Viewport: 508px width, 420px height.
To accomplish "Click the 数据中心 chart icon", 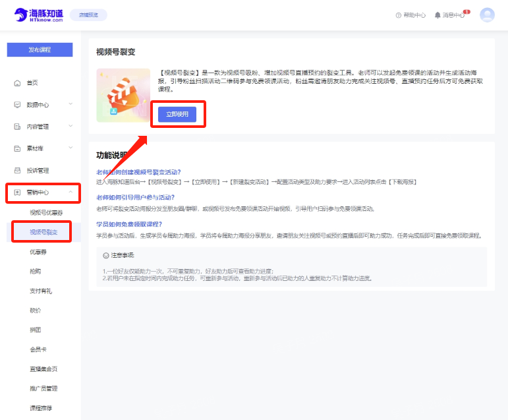I will pyautogui.click(x=18, y=105).
